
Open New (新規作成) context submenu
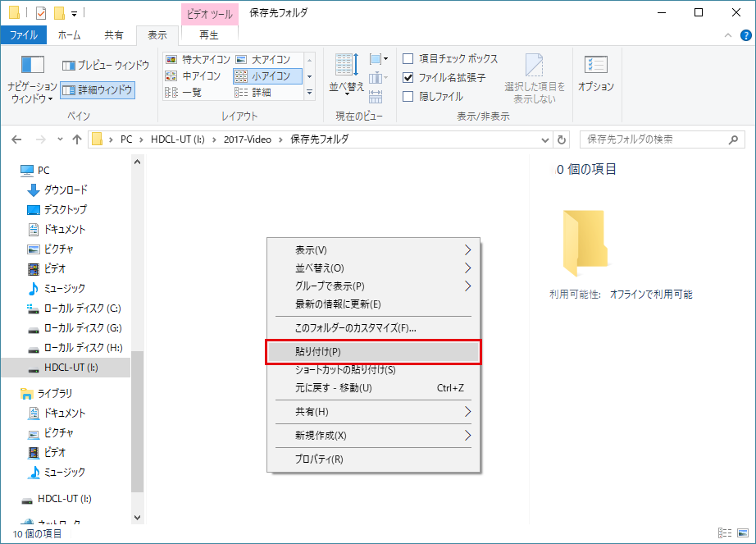coord(373,436)
